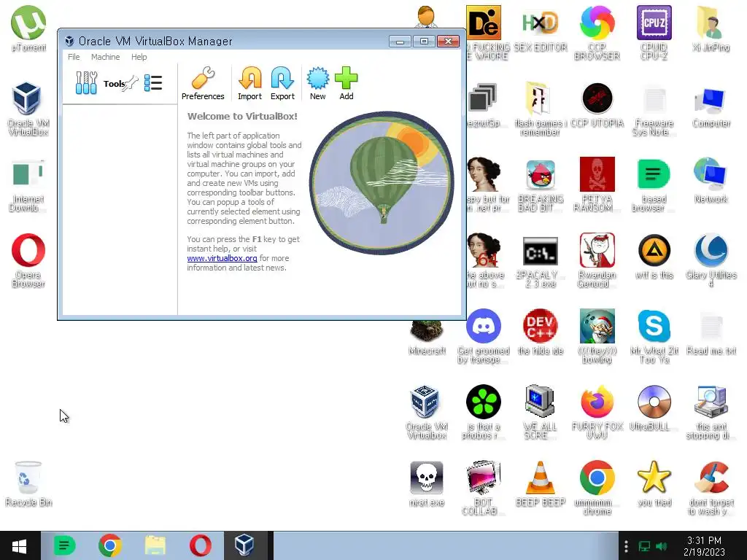The width and height of the screenshot is (747, 560).
Task: Select the Glary Utilities desktop icon
Action: point(711,260)
